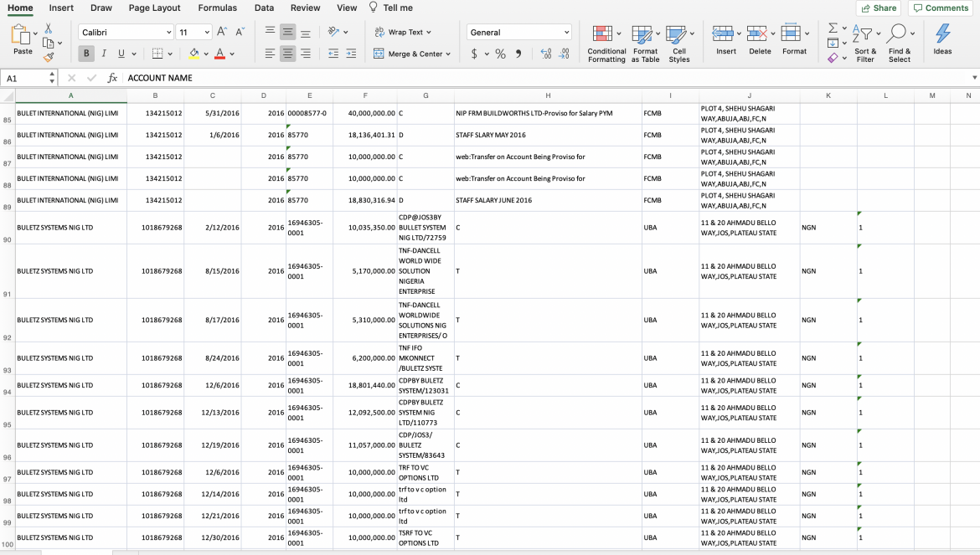Cut selection with the scissors icon

pyautogui.click(x=48, y=28)
